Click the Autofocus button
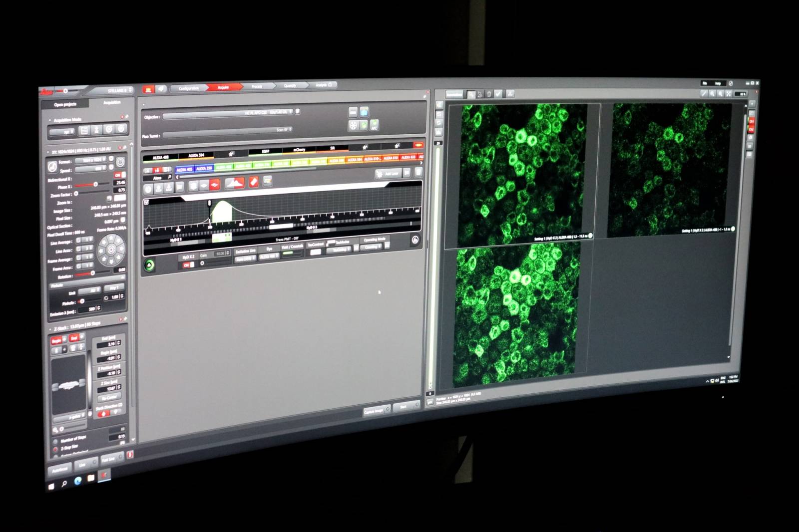Screen dimensions: 799x532 point(60,470)
